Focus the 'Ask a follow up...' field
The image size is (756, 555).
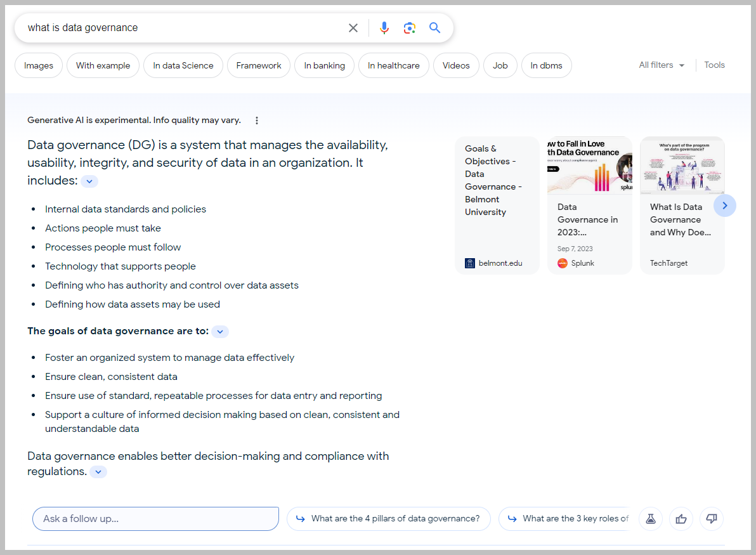tap(156, 519)
